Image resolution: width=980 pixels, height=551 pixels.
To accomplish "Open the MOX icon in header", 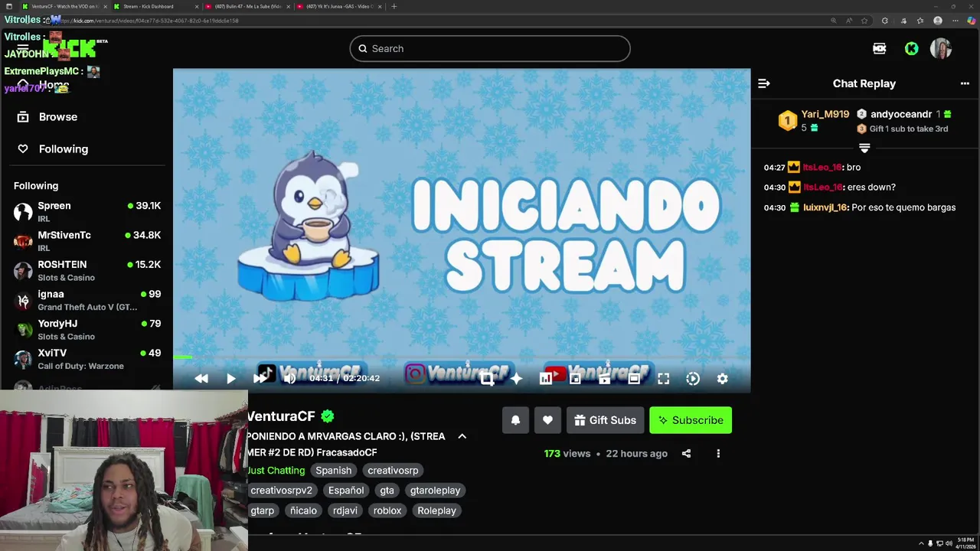I will click(880, 48).
